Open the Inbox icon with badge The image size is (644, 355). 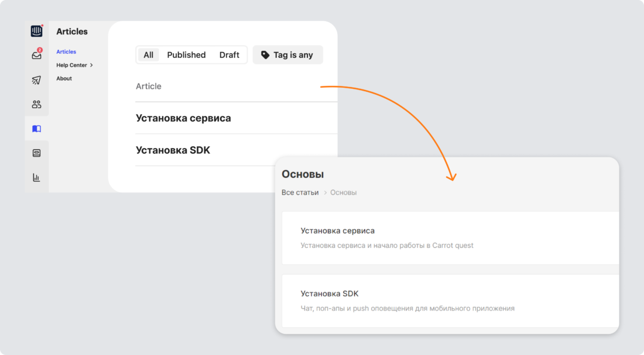36,55
